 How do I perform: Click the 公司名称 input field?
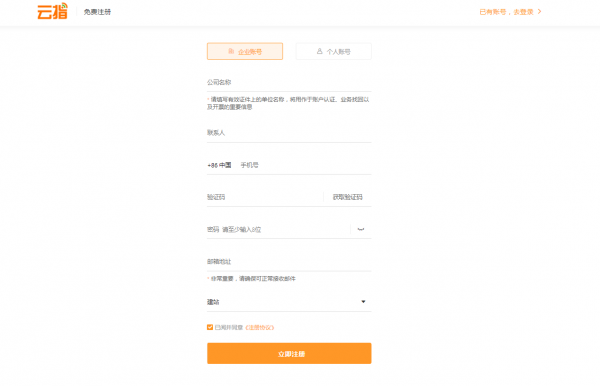point(289,82)
